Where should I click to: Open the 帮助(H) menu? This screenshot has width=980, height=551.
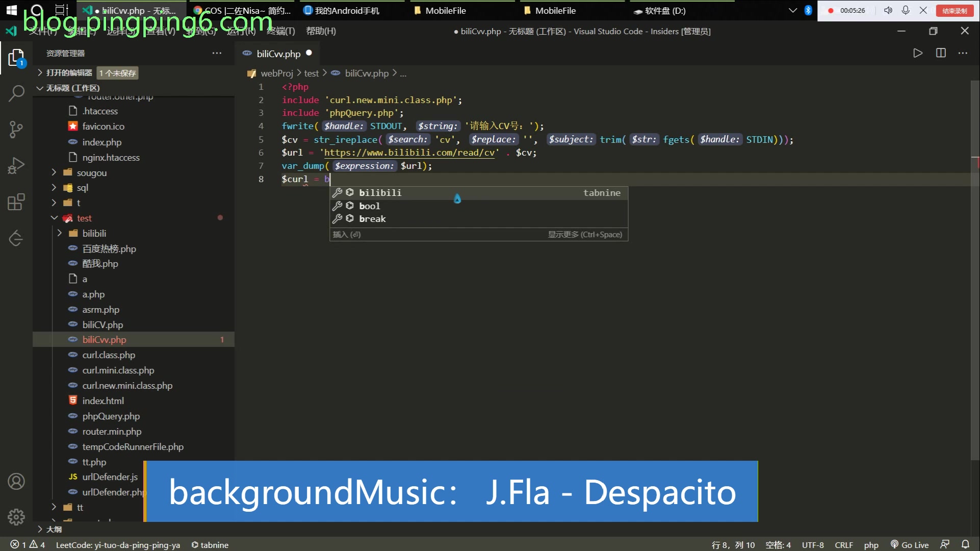pos(321,31)
